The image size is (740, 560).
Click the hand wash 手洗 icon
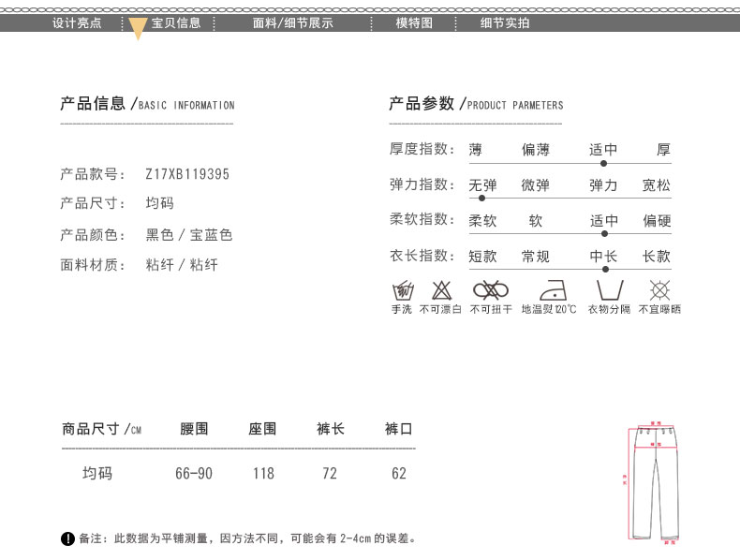[403, 290]
